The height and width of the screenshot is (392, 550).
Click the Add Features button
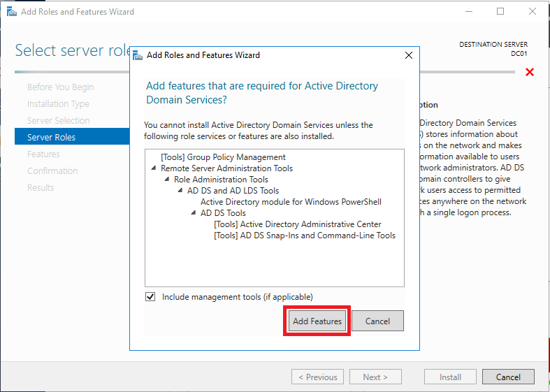(317, 321)
